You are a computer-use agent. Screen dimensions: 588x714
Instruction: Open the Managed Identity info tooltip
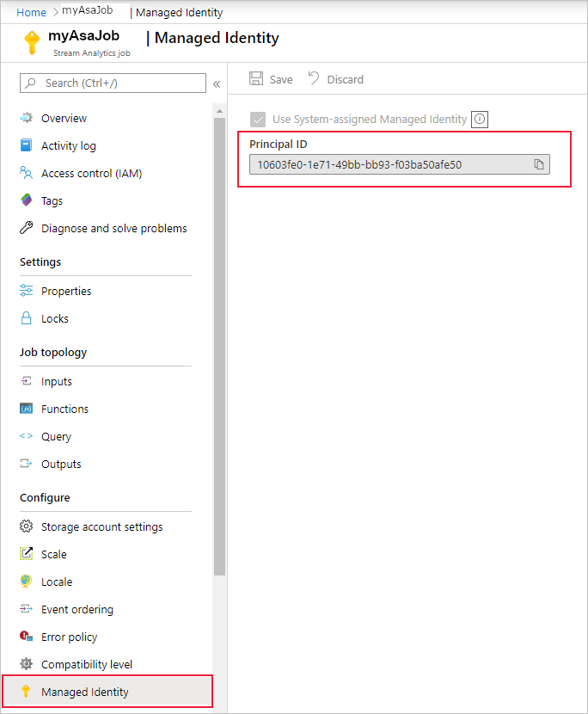coord(479,119)
